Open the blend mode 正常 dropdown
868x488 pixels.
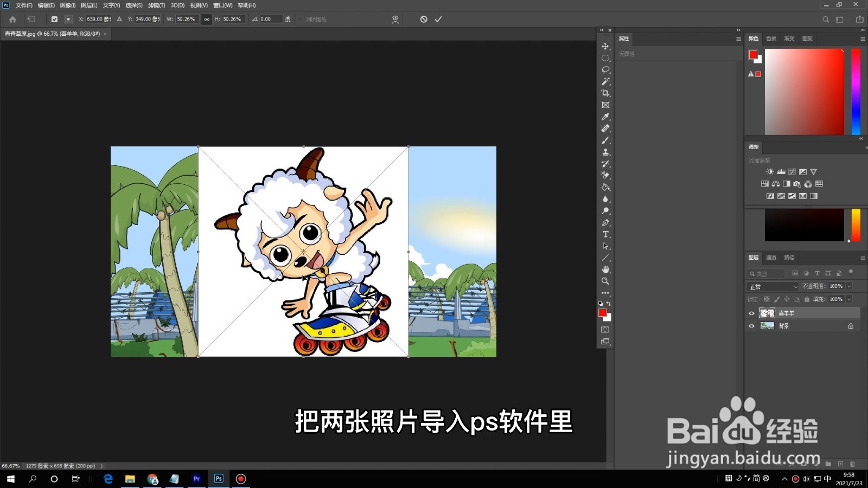(773, 286)
